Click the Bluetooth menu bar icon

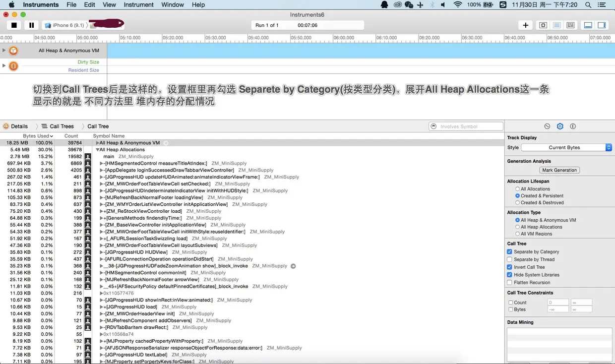(x=432, y=4)
